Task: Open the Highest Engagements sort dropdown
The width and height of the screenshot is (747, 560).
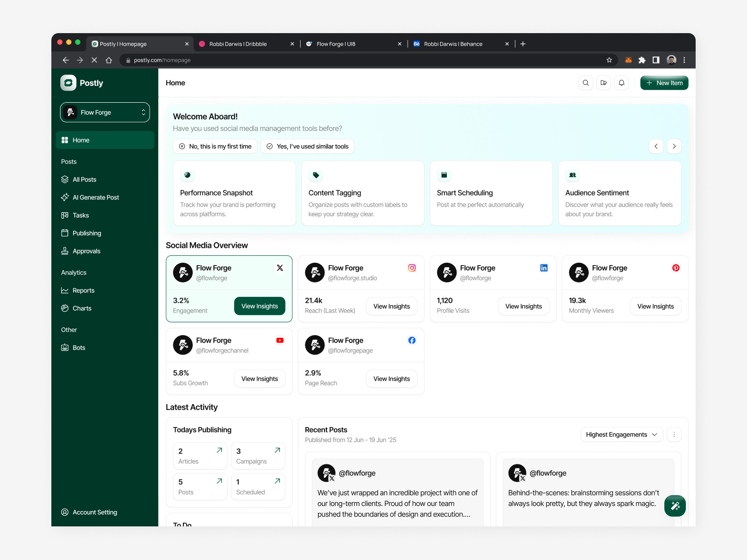Action: 621,434
